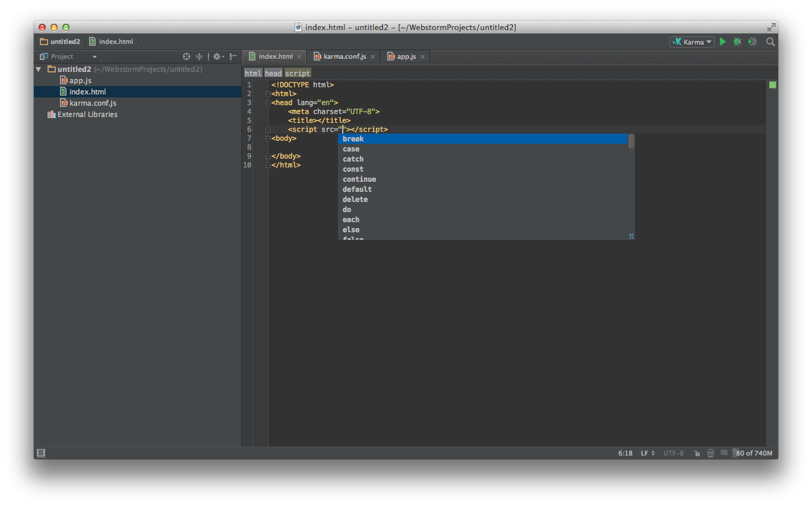
Task: Close the karma.conf.js tab
Action: tap(373, 57)
